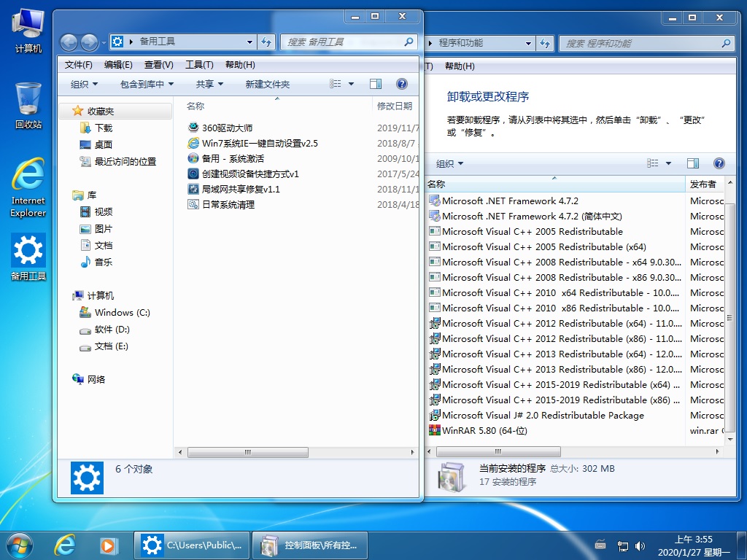Change view icon in 备用工具 toolbar
This screenshot has height=560, width=747.
click(x=336, y=84)
